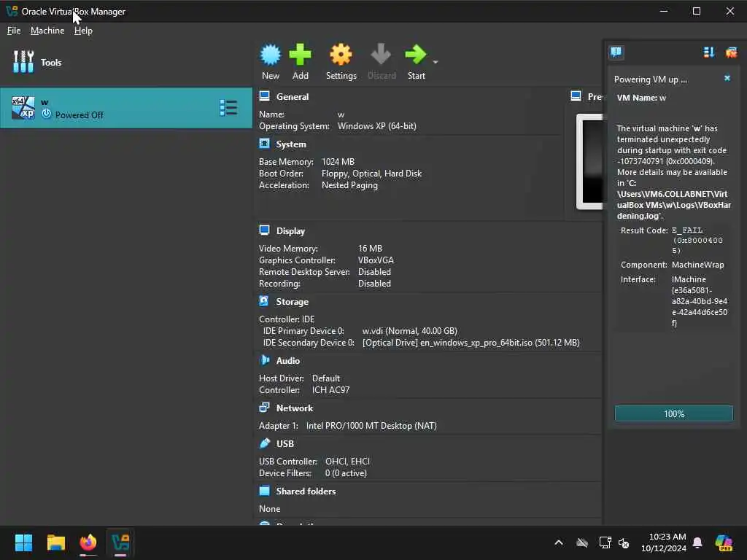Click the General section icon
The width and height of the screenshot is (747, 560).
click(x=264, y=96)
